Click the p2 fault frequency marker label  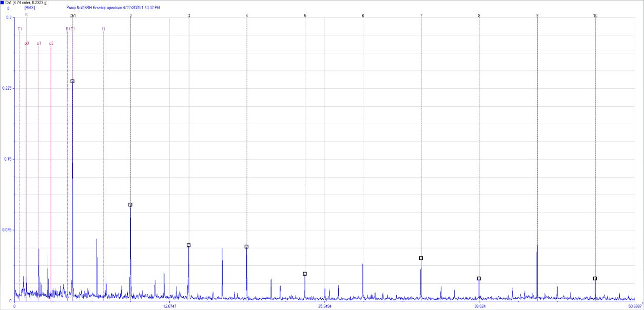[51, 44]
